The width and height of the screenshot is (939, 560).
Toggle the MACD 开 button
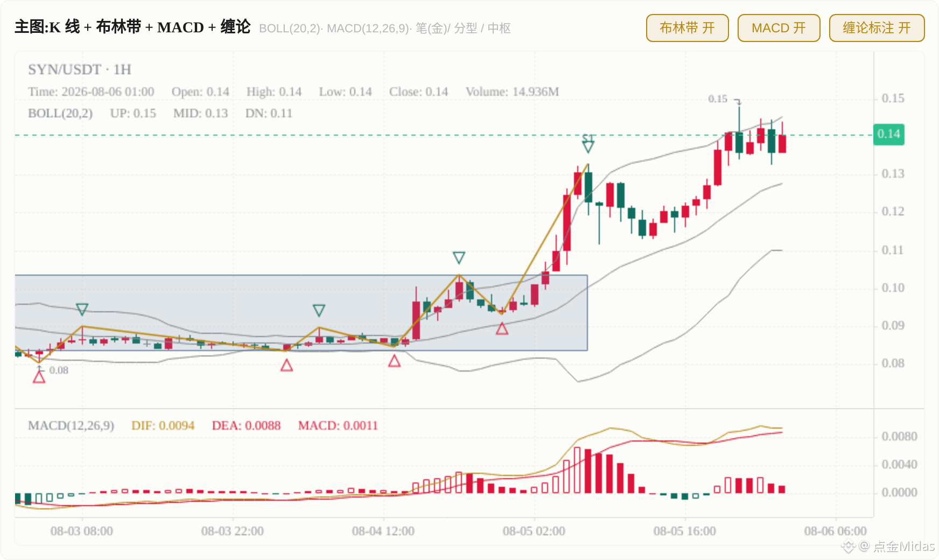pyautogui.click(x=779, y=28)
